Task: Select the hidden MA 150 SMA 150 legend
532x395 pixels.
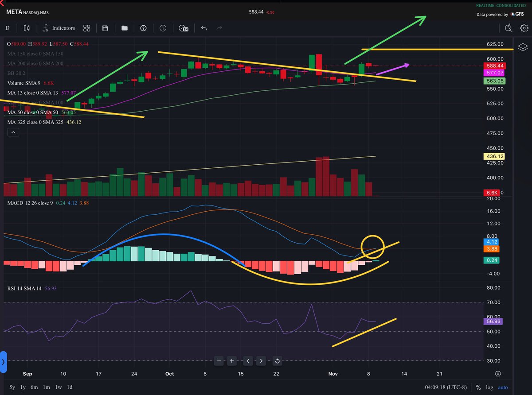Action: coord(35,54)
